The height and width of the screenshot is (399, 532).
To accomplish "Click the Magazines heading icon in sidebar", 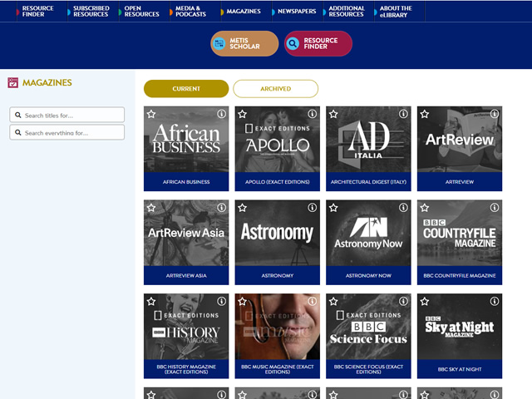I will [x=12, y=82].
